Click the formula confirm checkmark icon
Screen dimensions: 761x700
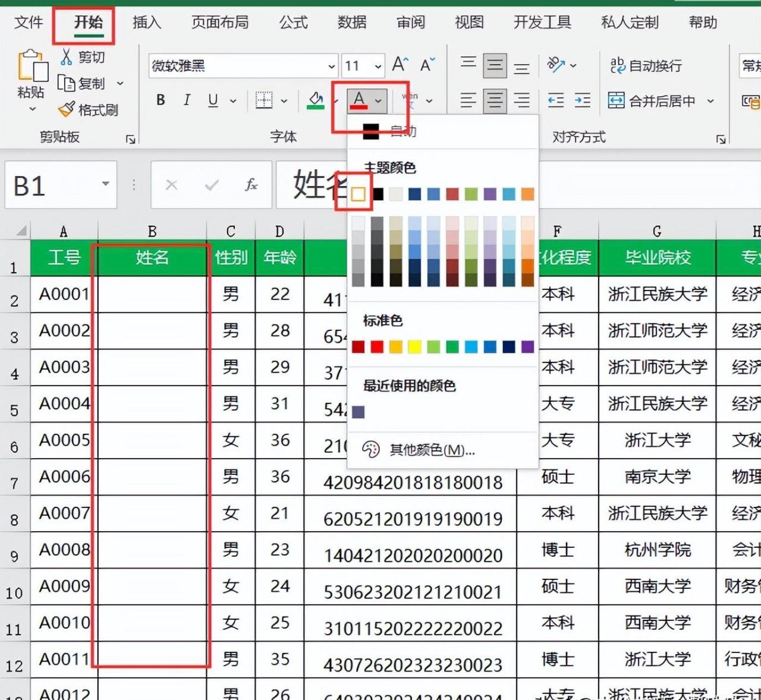click(211, 185)
